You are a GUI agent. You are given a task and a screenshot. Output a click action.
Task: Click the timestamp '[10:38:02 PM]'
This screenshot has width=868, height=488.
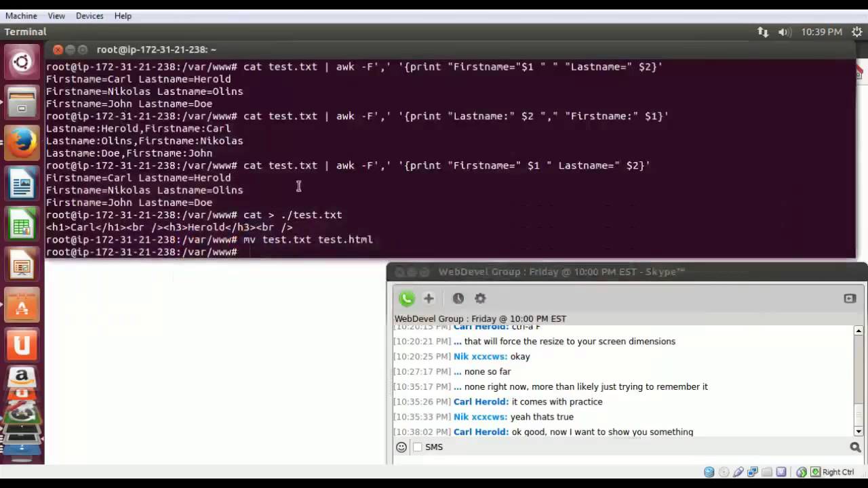[x=422, y=432]
